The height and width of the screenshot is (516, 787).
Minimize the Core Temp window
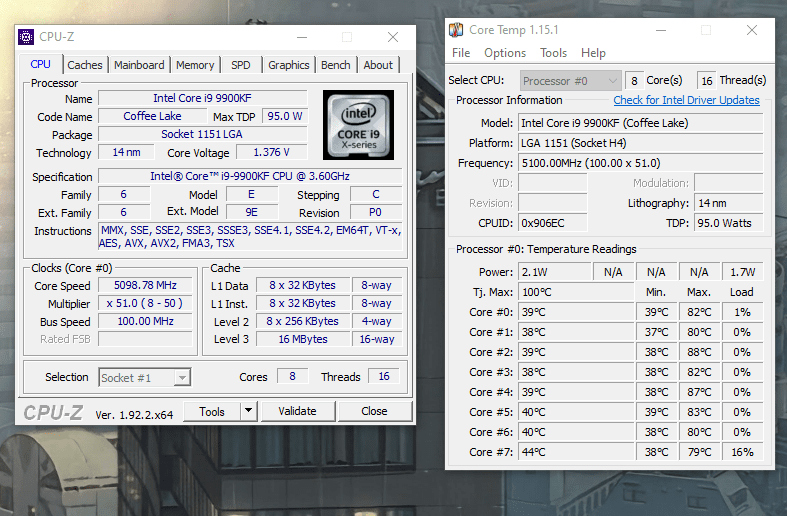coord(661,30)
